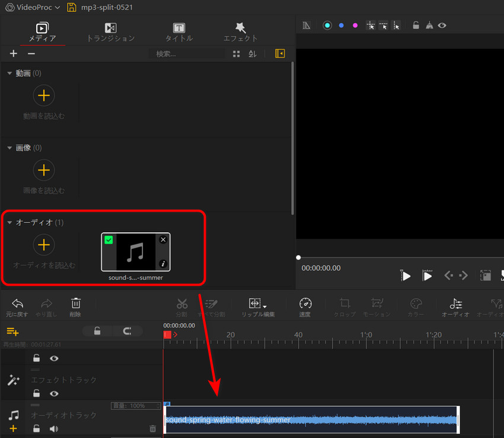Click the 分割 scissors split tool
Viewport: 504px width, 438px height.
181,307
